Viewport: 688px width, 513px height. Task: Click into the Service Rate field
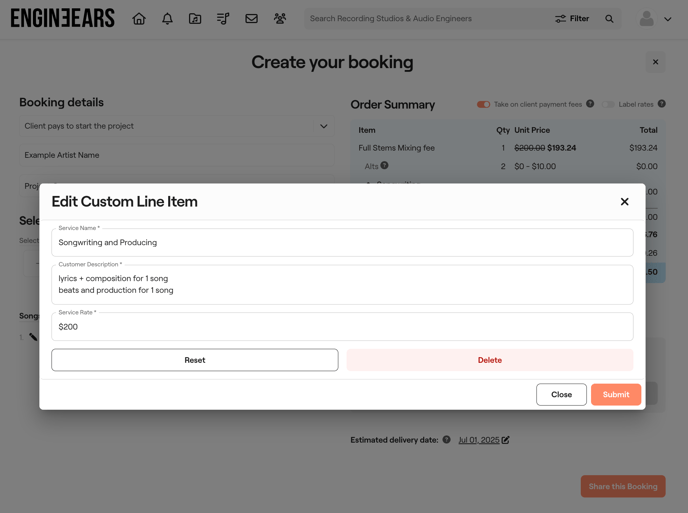click(342, 327)
